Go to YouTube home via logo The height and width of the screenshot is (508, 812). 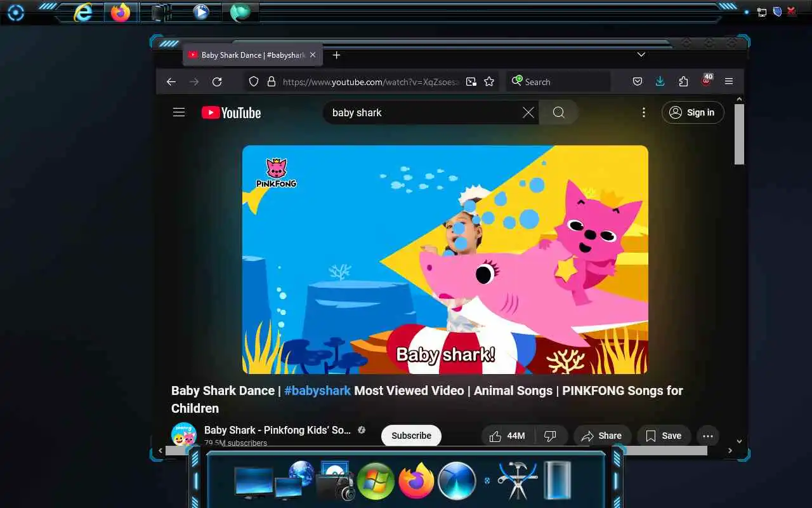click(x=232, y=112)
